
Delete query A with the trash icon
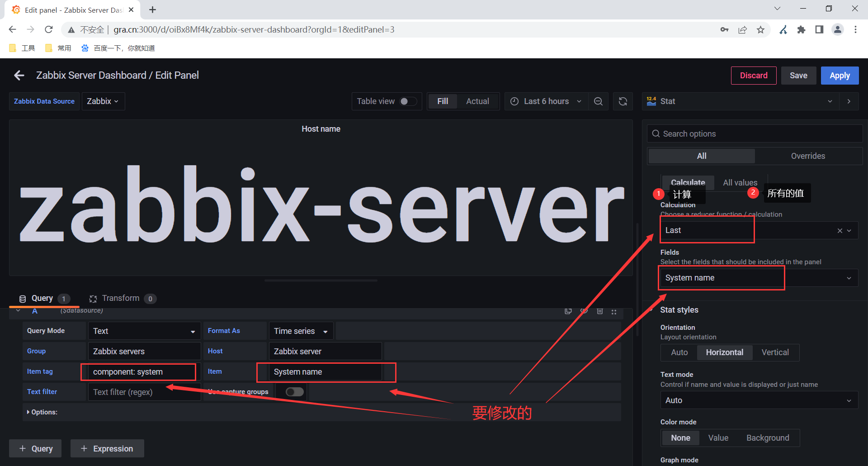point(600,311)
